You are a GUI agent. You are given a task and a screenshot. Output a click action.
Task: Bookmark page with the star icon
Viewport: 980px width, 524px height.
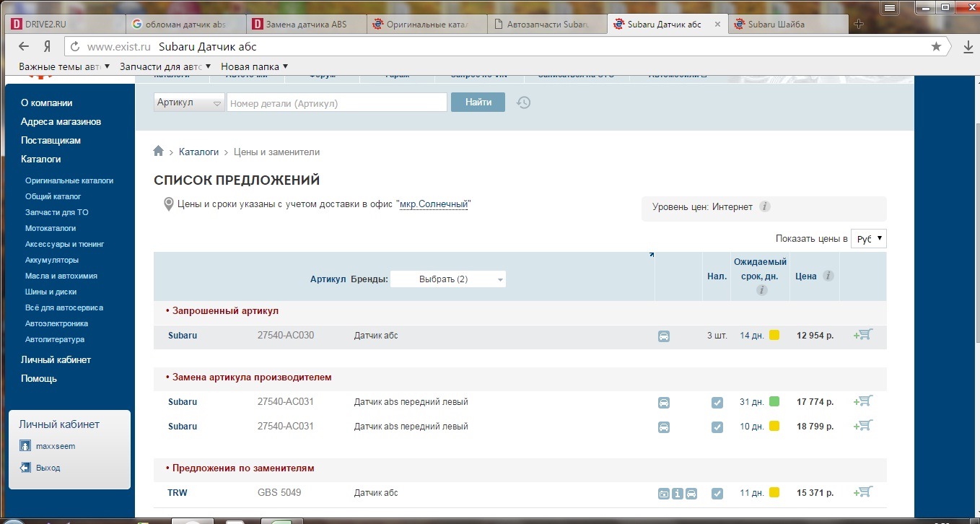coord(936,46)
